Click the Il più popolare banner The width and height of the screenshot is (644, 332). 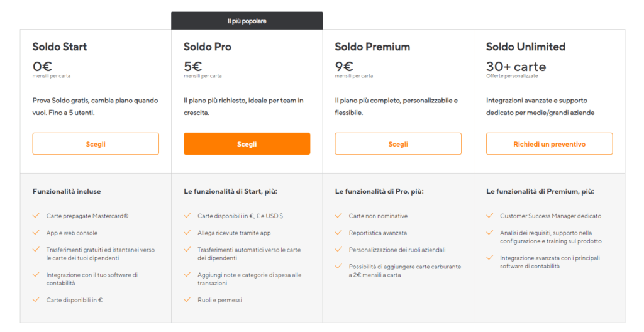point(247,21)
